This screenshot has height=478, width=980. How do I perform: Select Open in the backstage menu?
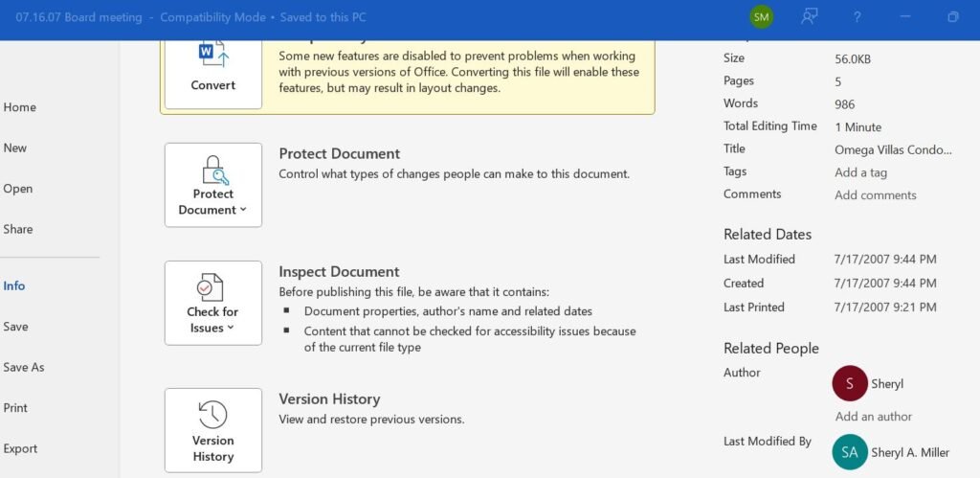click(x=18, y=189)
